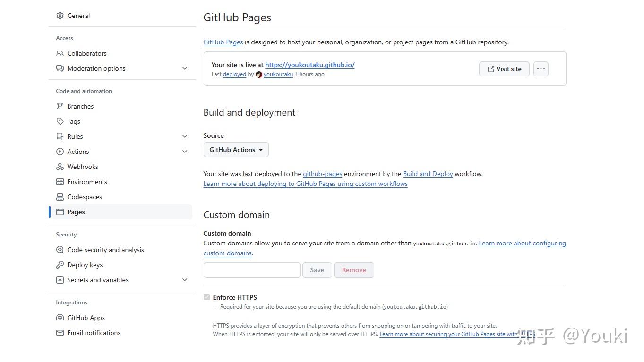Image resolution: width=644 pixels, height=362 pixels.
Task: Click the Webhooks icon
Action: coord(60,167)
